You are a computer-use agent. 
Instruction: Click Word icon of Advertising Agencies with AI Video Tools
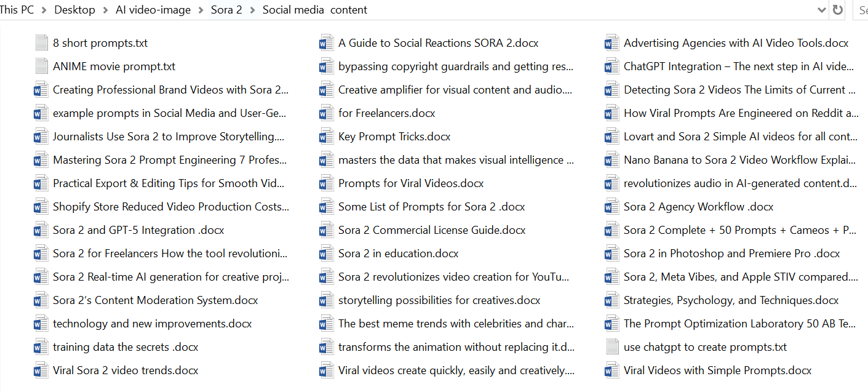coord(612,43)
